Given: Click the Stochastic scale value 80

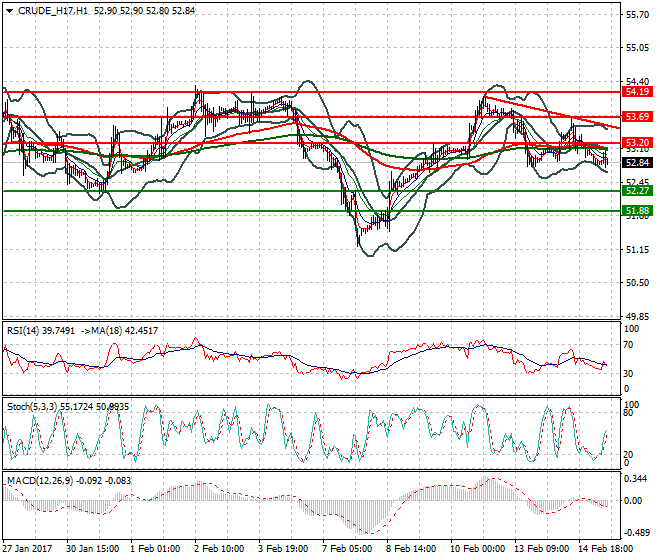Looking at the screenshot, I should [x=628, y=413].
